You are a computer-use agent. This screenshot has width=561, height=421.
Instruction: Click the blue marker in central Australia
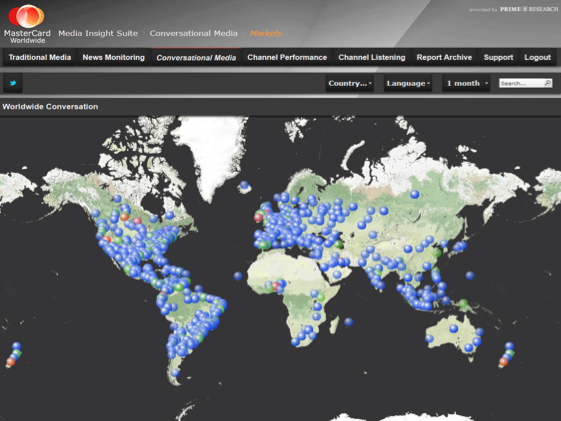click(454, 328)
